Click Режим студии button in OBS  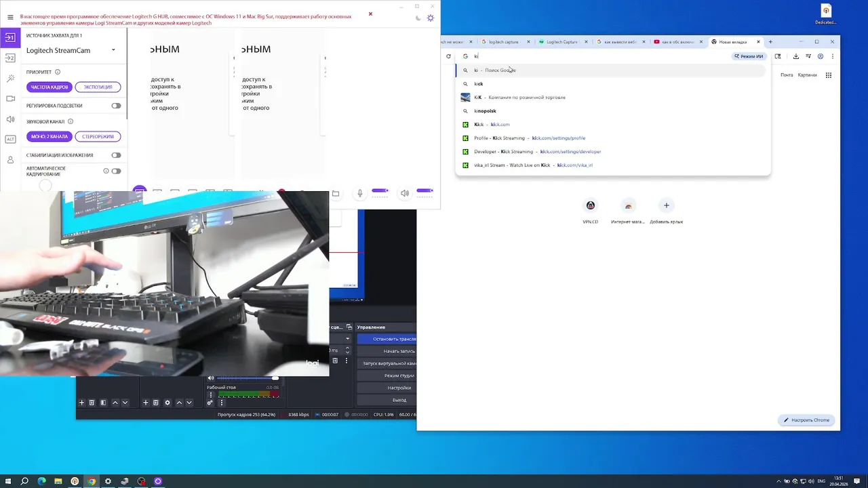(387, 375)
